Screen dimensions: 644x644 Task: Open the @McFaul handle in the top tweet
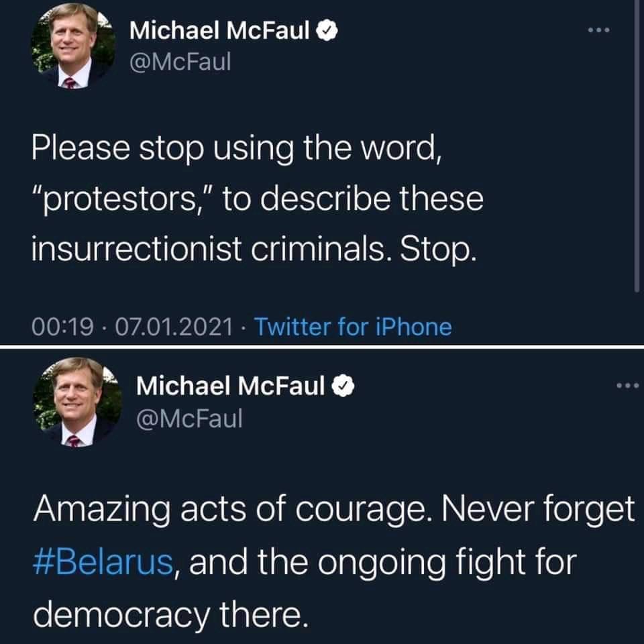pos(179,62)
